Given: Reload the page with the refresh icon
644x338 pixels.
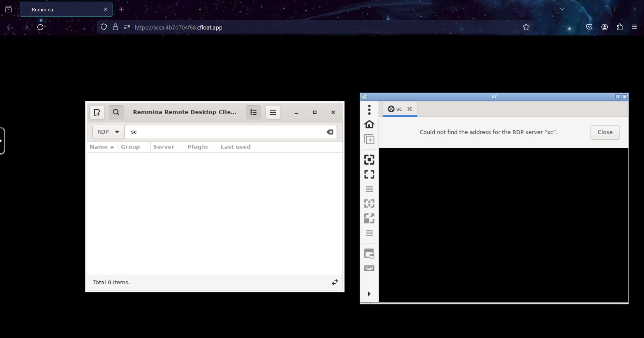Looking at the screenshot, I should 40,27.
